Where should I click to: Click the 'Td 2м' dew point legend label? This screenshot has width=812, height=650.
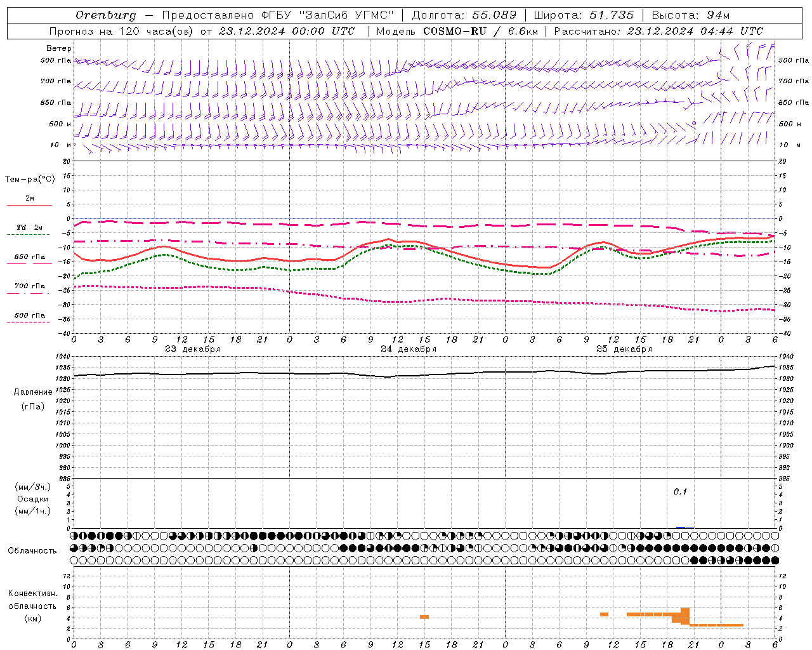(30, 227)
